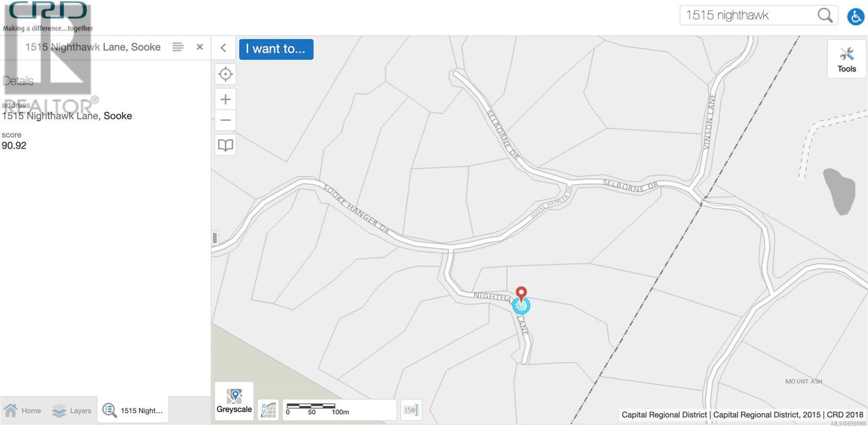The width and height of the screenshot is (868, 427).
Task: Zoom in with the plus button
Action: [x=226, y=99]
